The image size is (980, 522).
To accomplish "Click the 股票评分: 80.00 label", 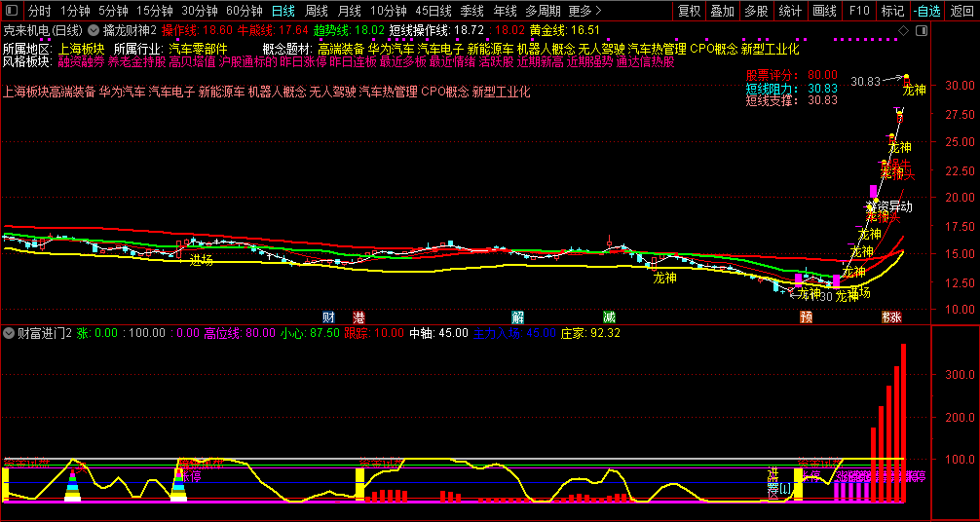I will 791,75.
